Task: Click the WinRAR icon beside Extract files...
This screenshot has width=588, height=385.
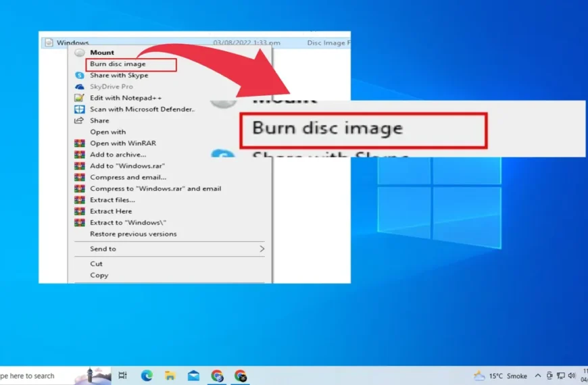Action: [80, 200]
